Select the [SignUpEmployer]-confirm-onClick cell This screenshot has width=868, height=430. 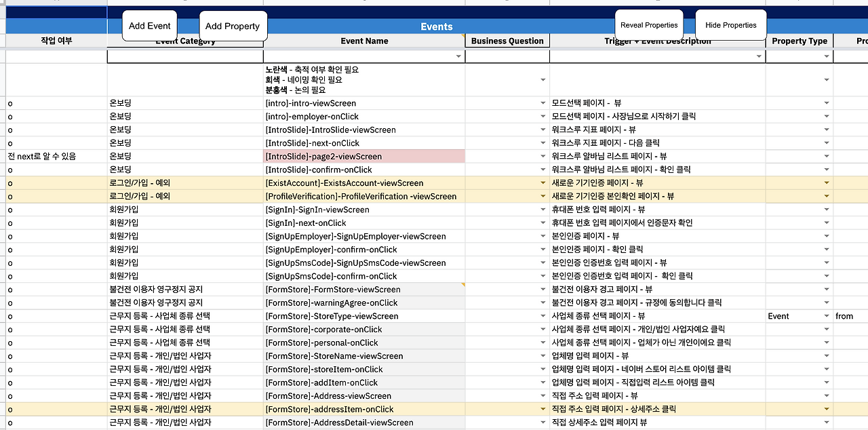pos(364,250)
